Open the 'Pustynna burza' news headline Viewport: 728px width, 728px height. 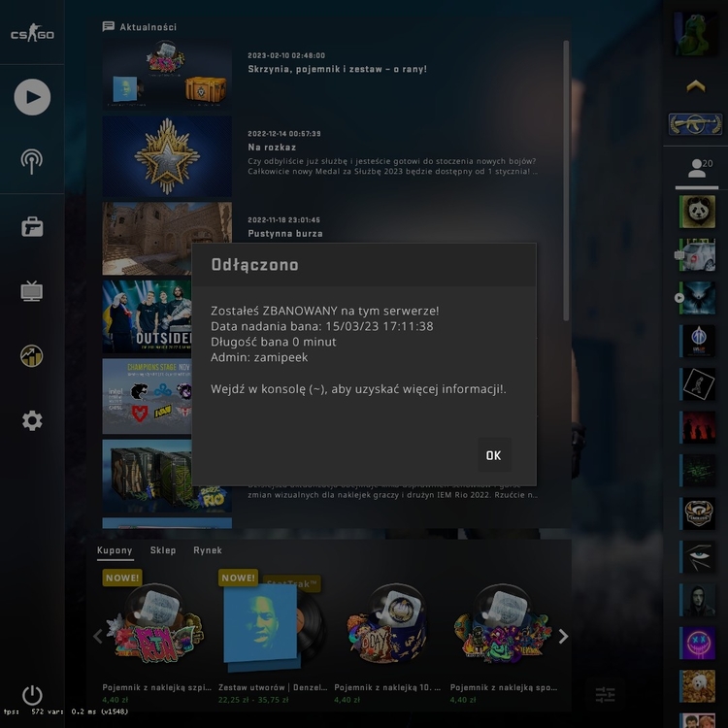tap(285, 234)
